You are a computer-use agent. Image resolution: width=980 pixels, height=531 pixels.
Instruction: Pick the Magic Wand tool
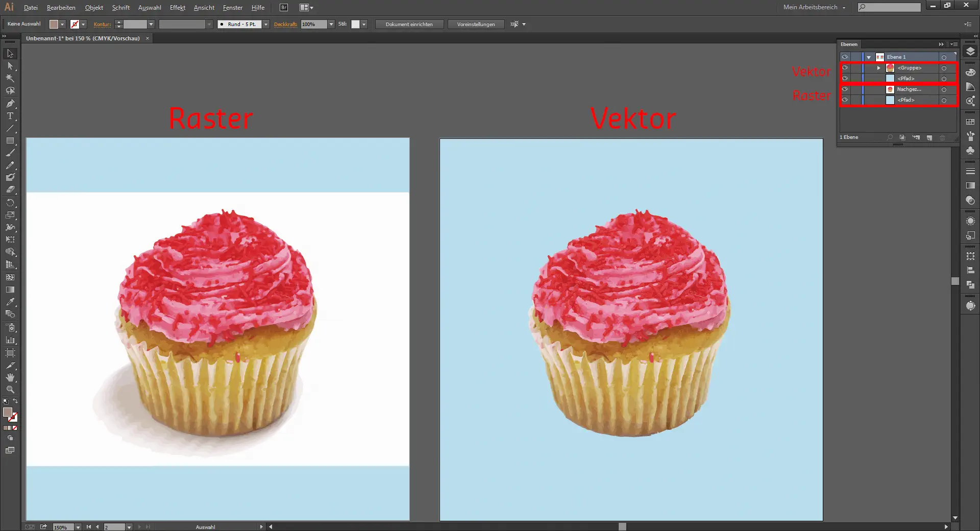tap(10, 79)
